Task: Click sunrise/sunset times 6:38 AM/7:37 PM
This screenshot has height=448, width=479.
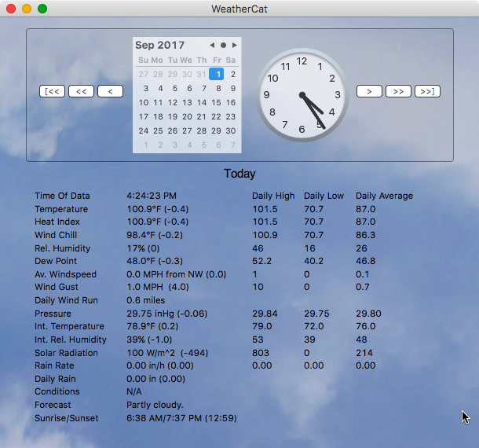Action: point(181,418)
